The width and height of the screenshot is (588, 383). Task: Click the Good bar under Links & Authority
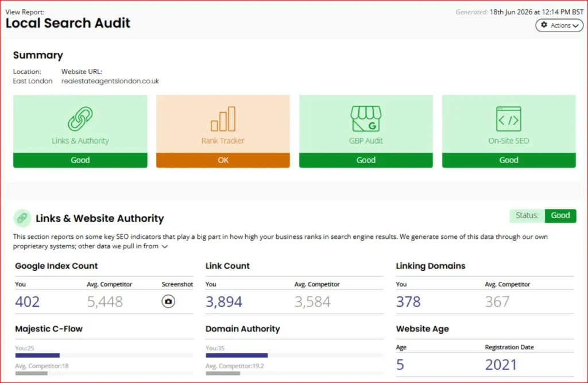(x=80, y=160)
